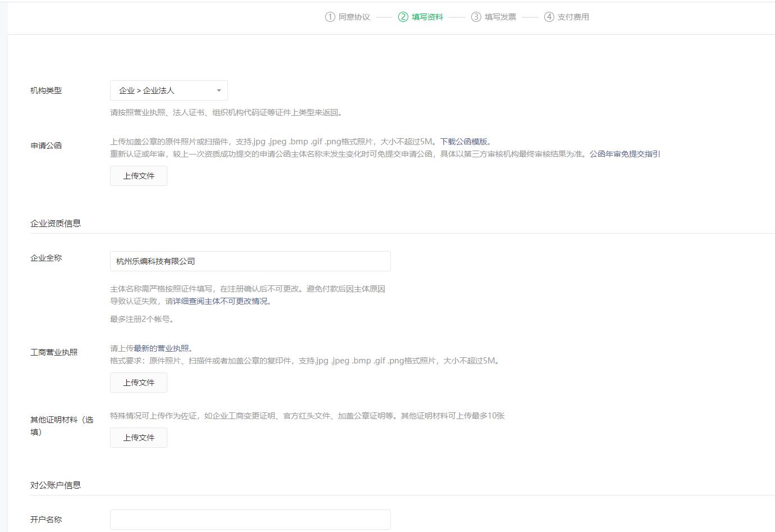The image size is (775, 532).
Task: Click the 对公账户信息 section heading
Action: (x=55, y=484)
